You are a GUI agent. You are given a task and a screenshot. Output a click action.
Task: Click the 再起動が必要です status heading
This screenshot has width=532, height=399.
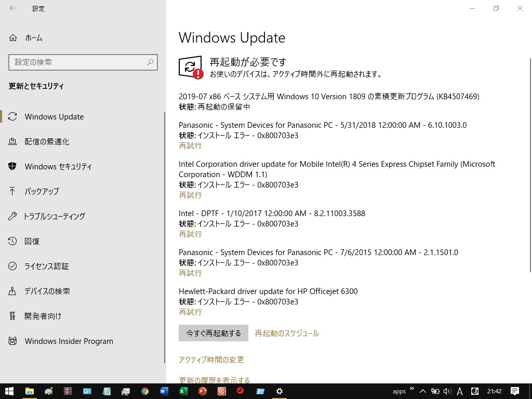(248, 62)
